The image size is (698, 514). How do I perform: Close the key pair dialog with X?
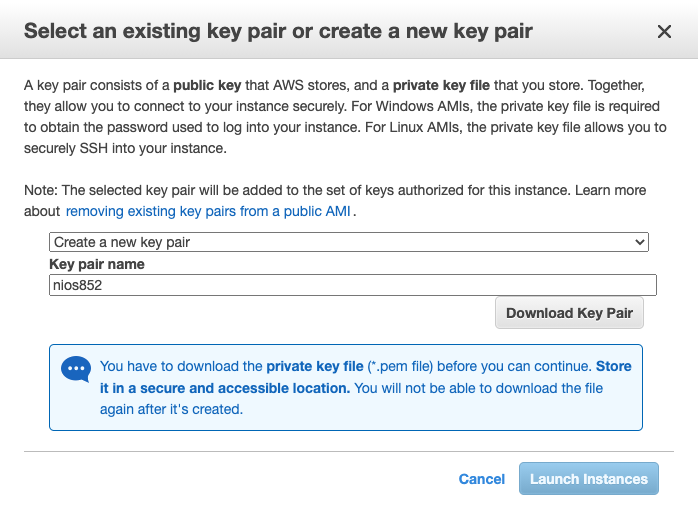point(664,32)
